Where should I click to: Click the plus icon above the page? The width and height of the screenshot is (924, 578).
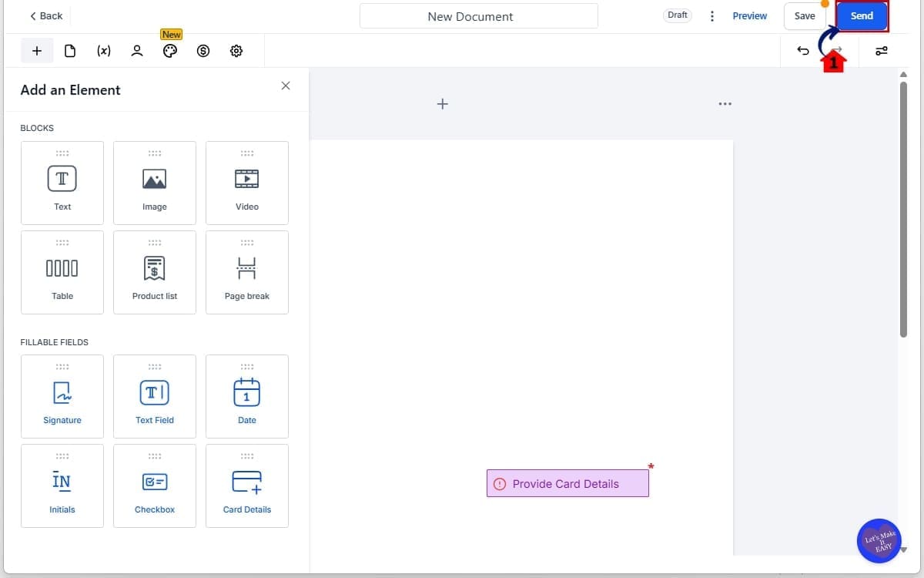point(442,103)
